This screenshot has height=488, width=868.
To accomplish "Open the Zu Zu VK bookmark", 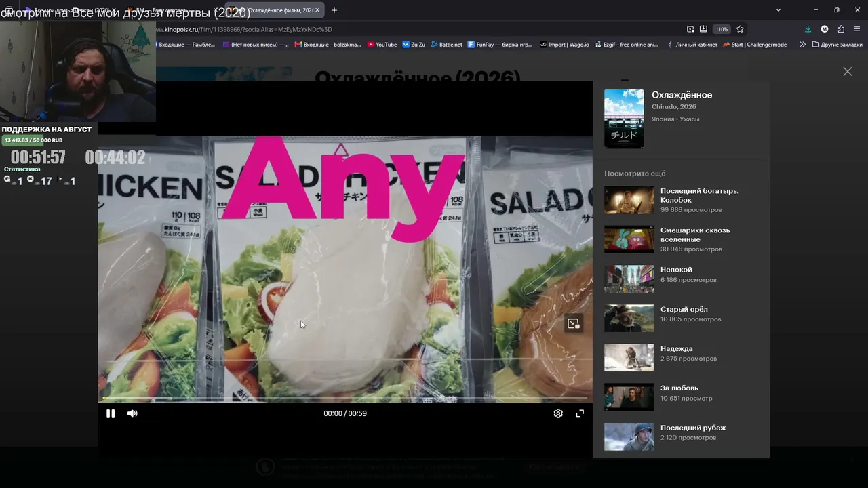I will point(414,45).
